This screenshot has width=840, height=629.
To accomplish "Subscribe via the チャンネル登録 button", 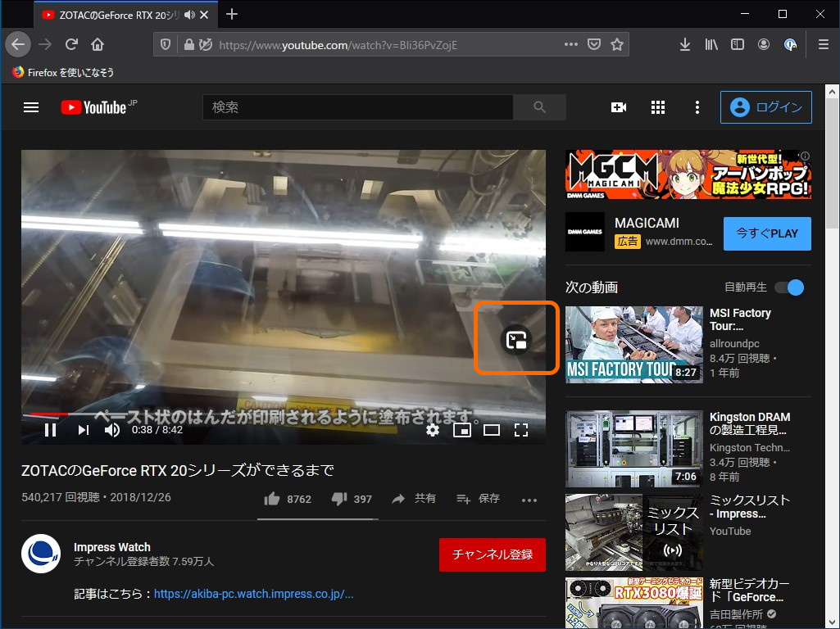I will tap(492, 554).
